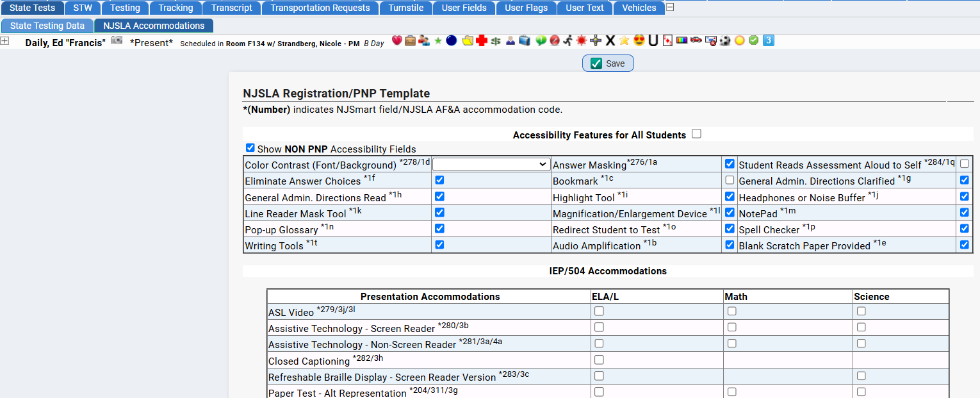Click student name Daily, Ed "Francis"
Viewport: 980px width, 398px height.
tap(65, 43)
